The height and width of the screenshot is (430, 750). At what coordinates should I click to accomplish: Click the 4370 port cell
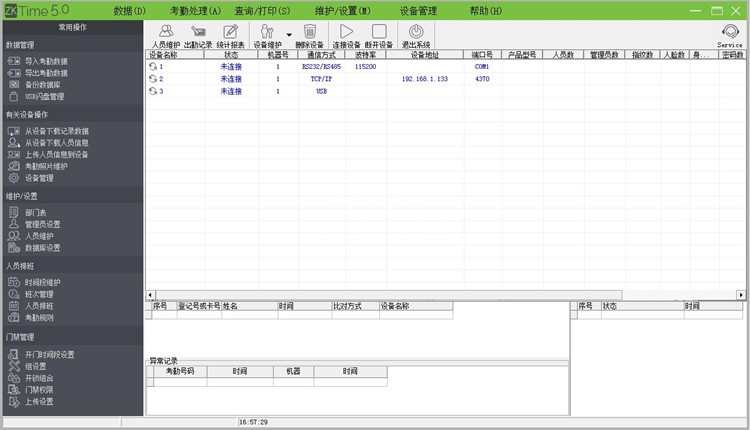click(x=482, y=79)
